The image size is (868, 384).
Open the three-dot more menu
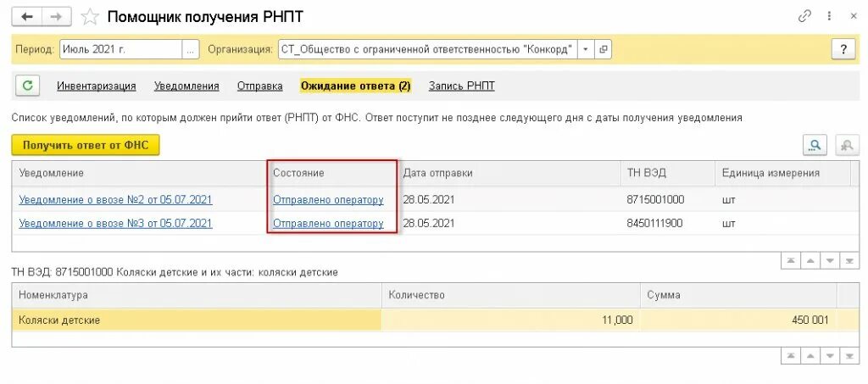[829, 16]
